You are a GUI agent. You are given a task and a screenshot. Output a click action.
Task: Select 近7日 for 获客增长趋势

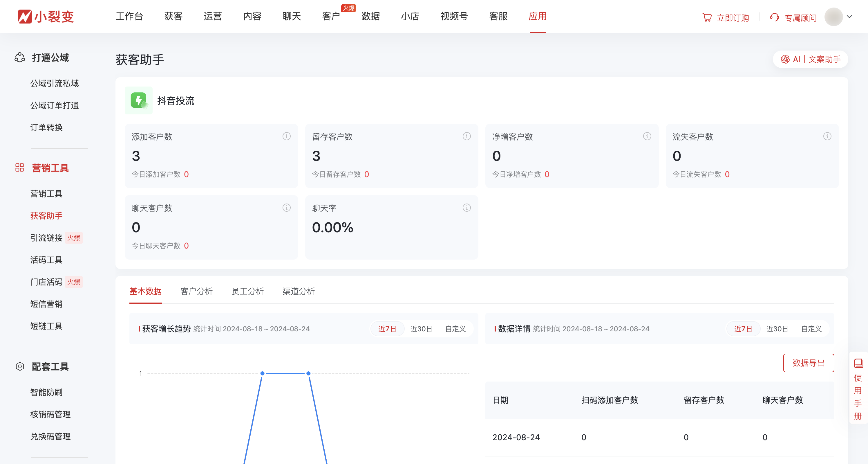[387, 329]
